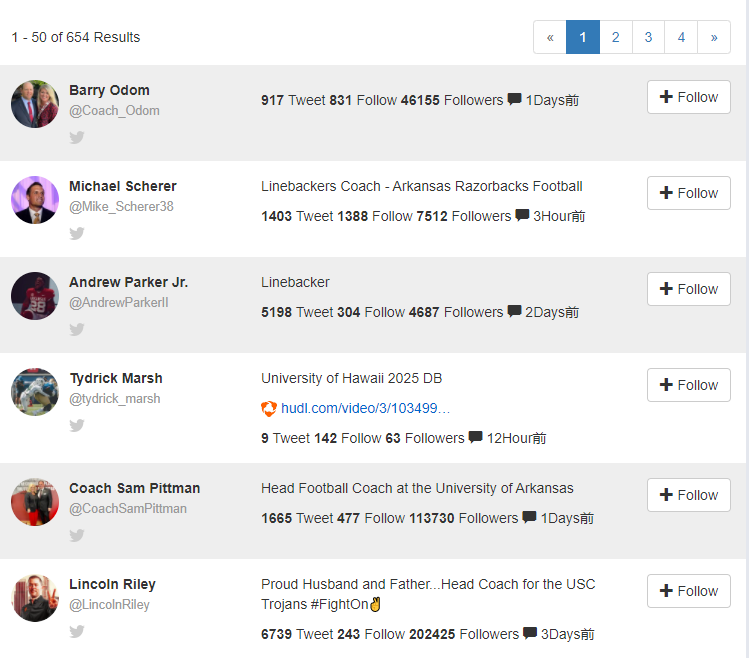
Task: Follow Coach Sam Pittman
Action: [688, 496]
